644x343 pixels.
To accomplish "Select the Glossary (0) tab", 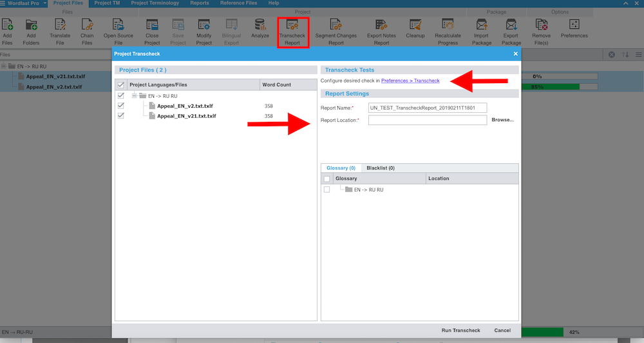I will point(341,168).
